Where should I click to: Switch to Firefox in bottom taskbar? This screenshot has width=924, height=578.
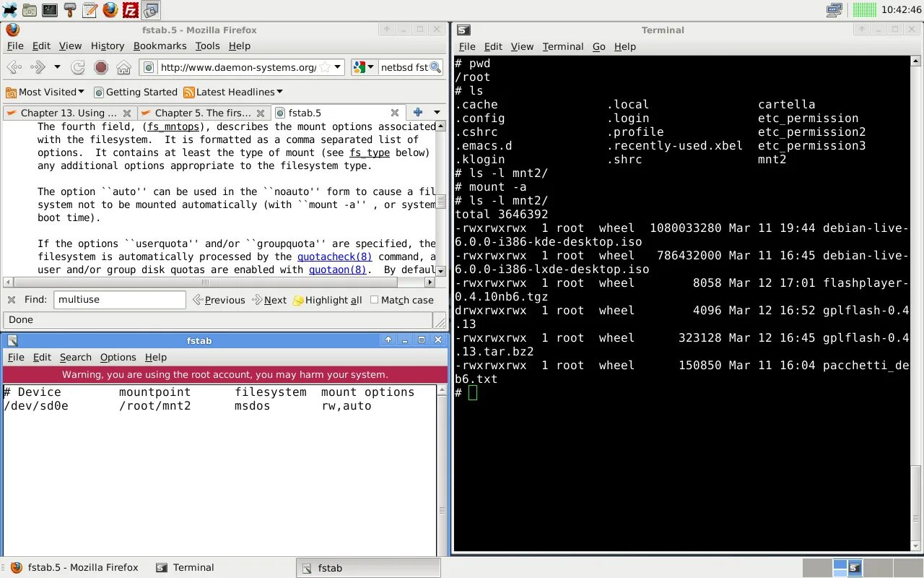coord(75,568)
